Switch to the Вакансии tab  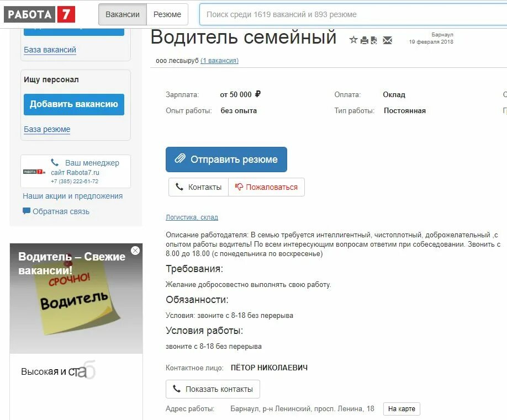coord(123,14)
